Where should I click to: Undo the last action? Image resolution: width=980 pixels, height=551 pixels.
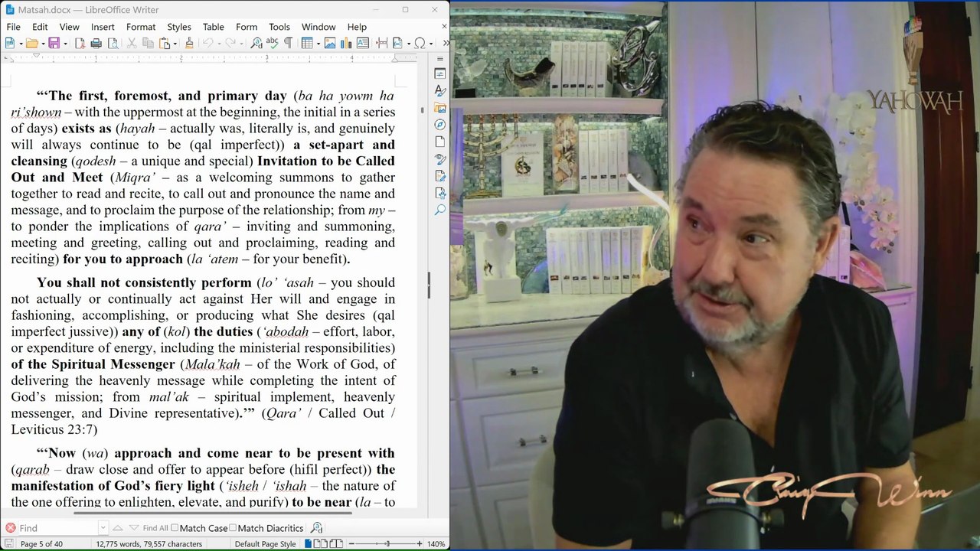click(207, 43)
